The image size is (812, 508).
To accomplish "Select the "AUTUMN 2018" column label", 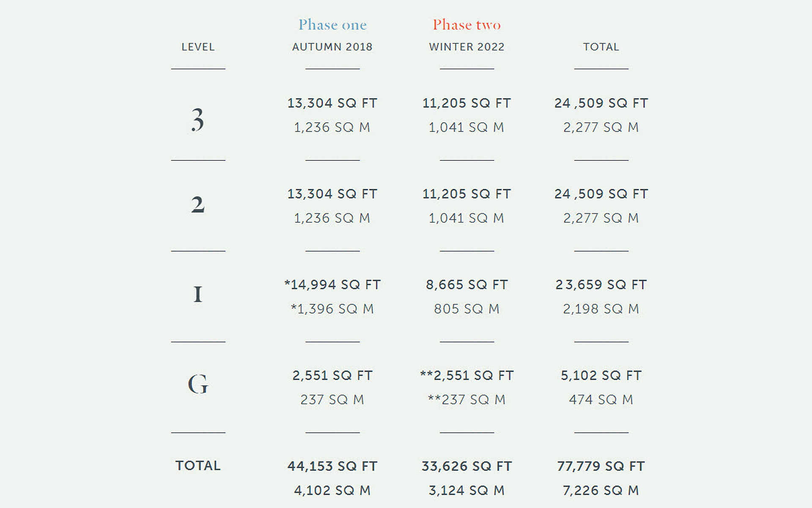I will (332, 47).
